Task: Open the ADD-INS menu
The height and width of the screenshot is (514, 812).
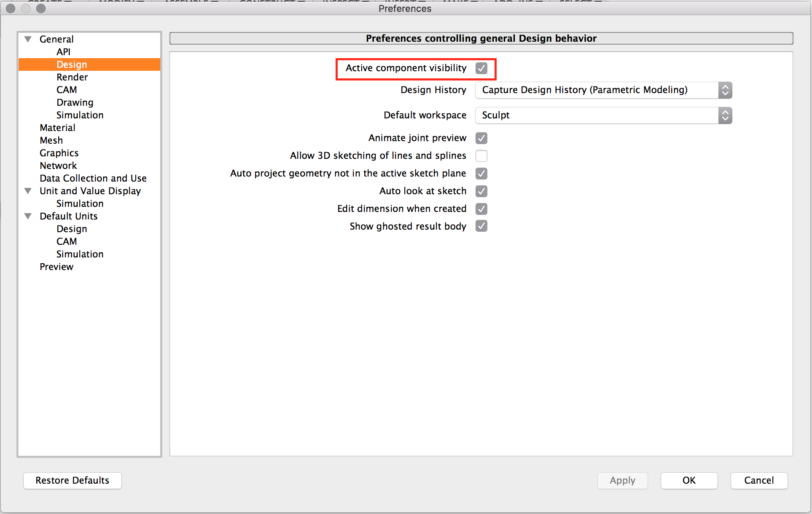Action: pyautogui.click(x=515, y=2)
